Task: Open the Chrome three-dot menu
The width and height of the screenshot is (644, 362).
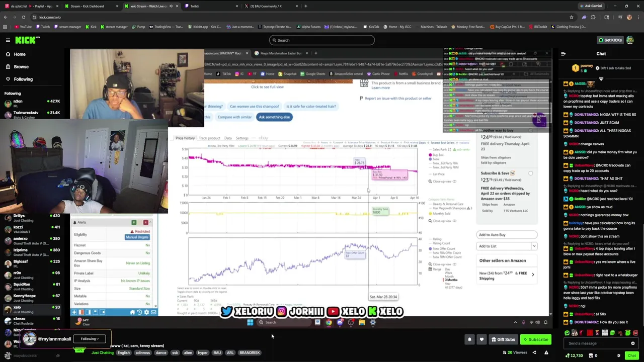Action: click(x=639, y=17)
